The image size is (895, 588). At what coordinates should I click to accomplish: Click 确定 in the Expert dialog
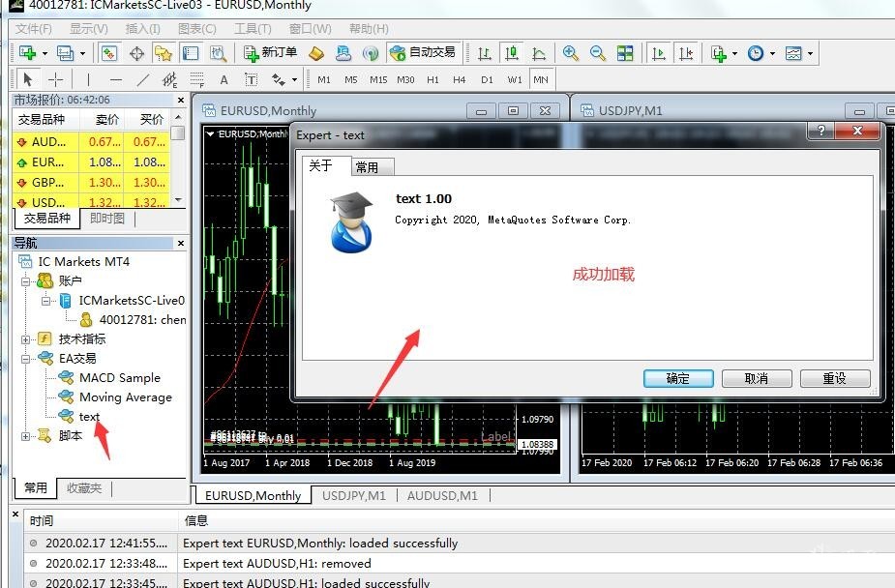point(678,379)
